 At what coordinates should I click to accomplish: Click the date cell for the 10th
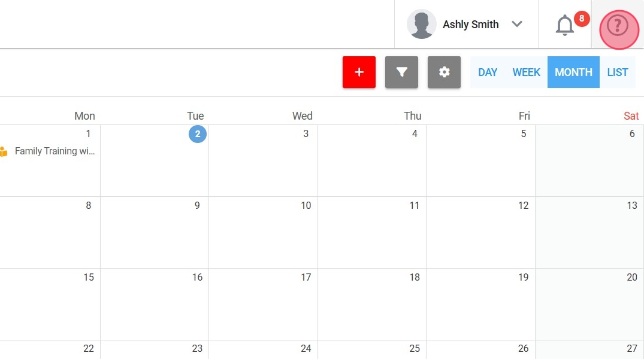(264, 233)
